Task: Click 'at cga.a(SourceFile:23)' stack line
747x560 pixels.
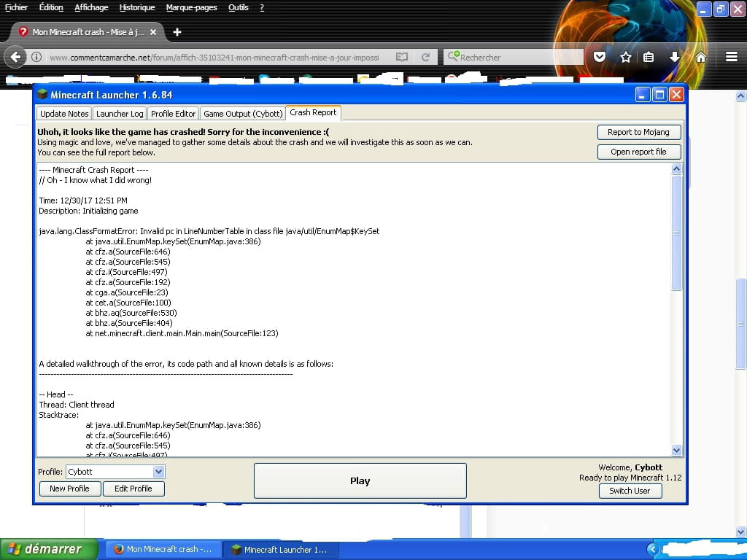Action: click(127, 292)
